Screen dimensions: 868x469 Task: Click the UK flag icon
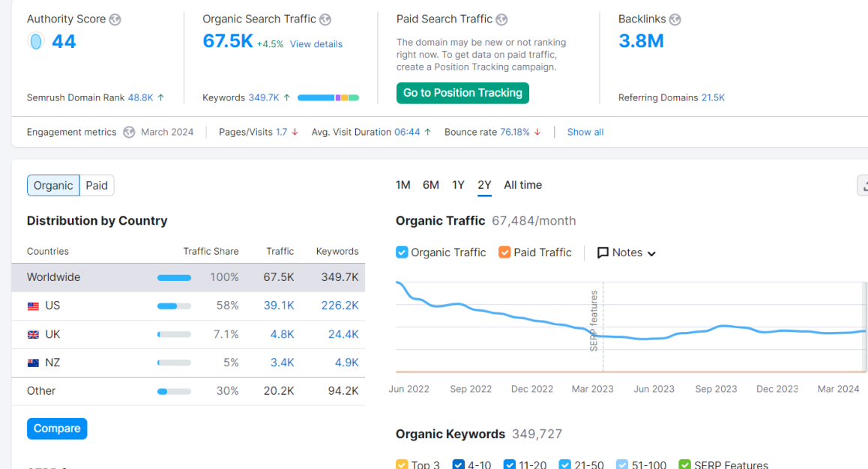pyautogui.click(x=33, y=335)
